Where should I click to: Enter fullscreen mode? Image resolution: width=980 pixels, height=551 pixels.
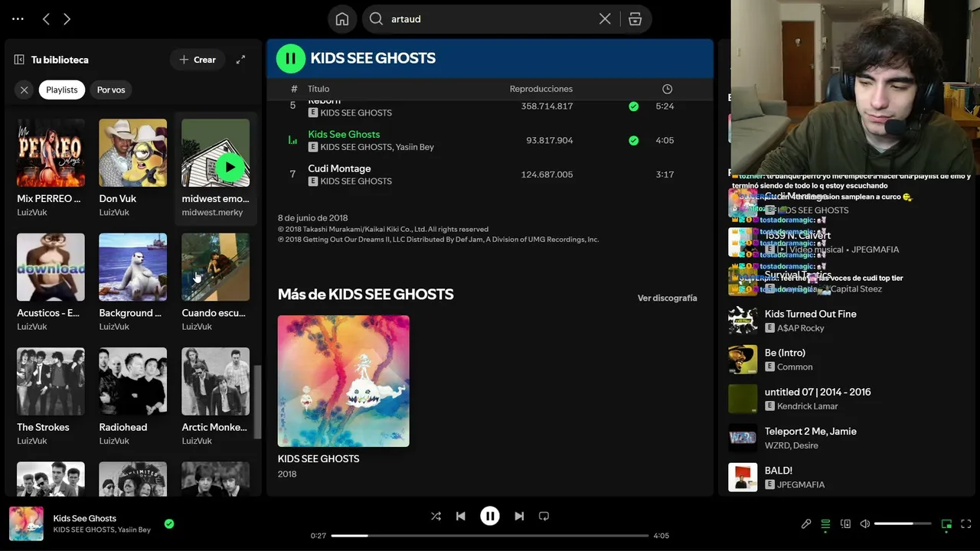point(965,524)
